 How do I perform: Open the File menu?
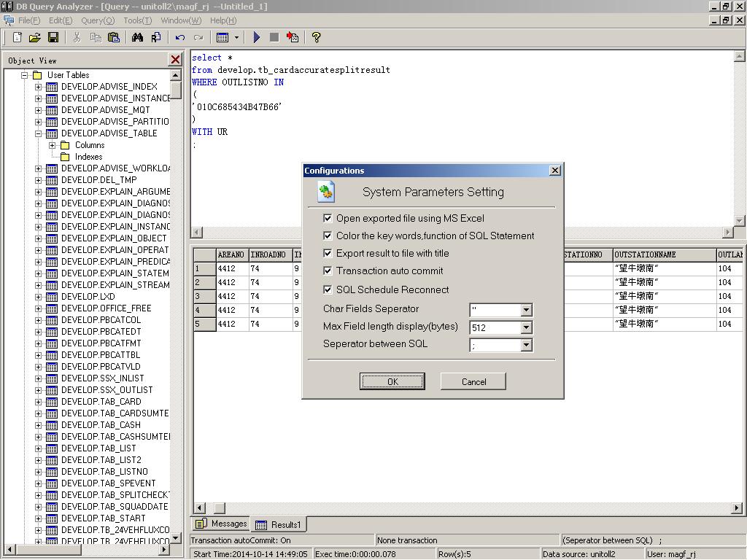[29, 20]
